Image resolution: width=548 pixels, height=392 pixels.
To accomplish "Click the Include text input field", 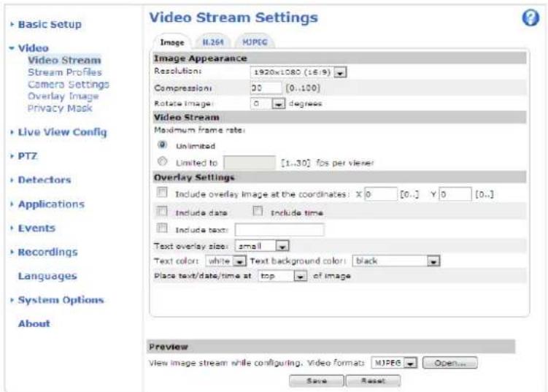I will 279,230.
